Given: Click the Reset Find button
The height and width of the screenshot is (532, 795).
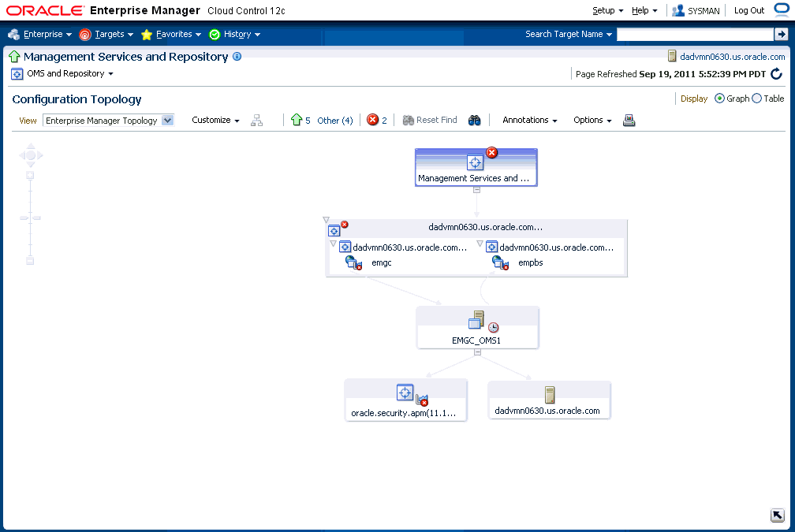Looking at the screenshot, I should click(x=430, y=120).
